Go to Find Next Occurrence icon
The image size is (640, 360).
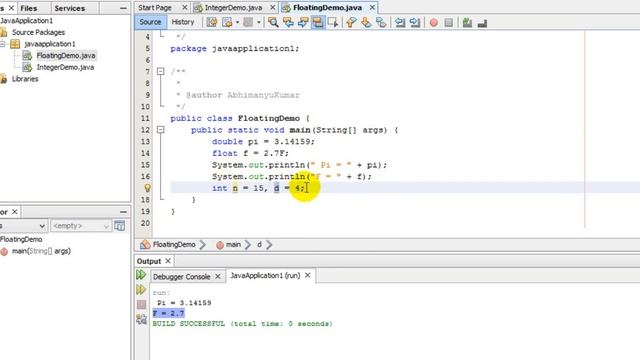coord(303,22)
